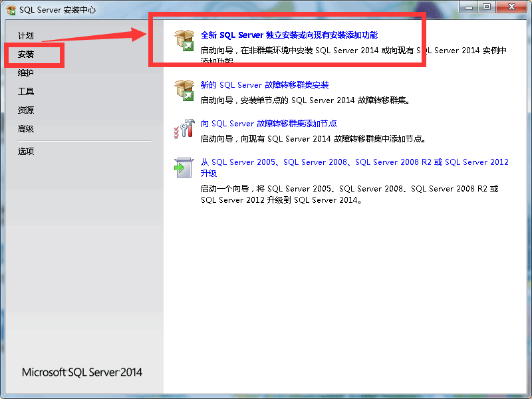Click the failover cluster installation box icon

pos(184,90)
